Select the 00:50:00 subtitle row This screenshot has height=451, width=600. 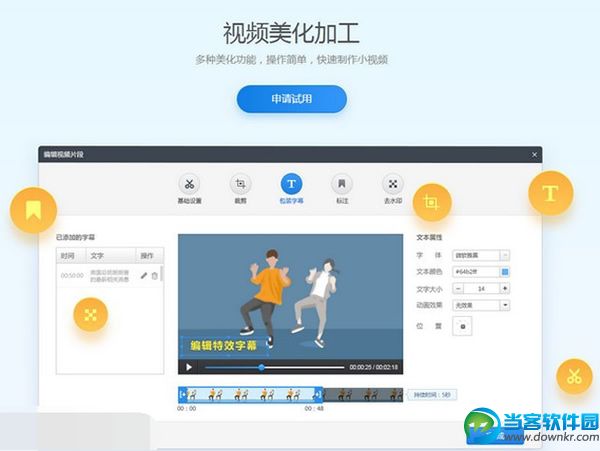pos(109,275)
